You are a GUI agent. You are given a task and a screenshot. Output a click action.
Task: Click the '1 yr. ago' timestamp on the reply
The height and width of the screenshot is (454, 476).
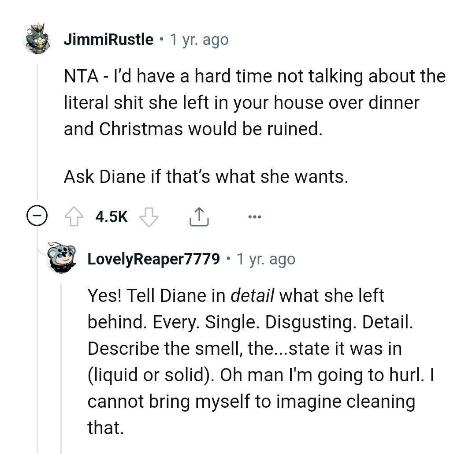[x=266, y=259]
